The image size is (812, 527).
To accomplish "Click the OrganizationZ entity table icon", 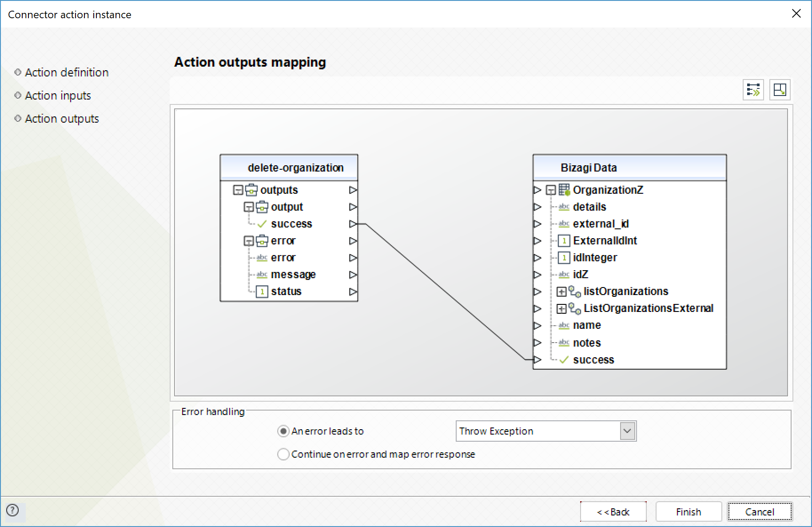I will 564,190.
